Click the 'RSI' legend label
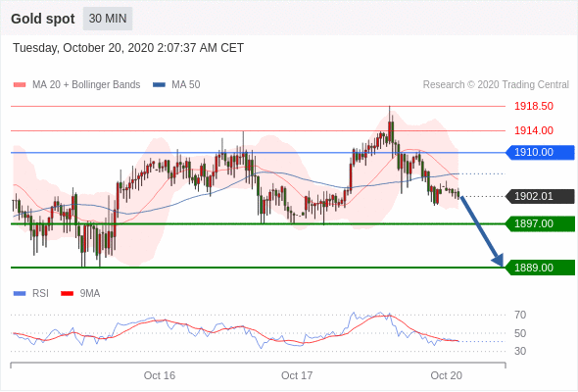The width and height of the screenshot is (578, 392). (40, 294)
